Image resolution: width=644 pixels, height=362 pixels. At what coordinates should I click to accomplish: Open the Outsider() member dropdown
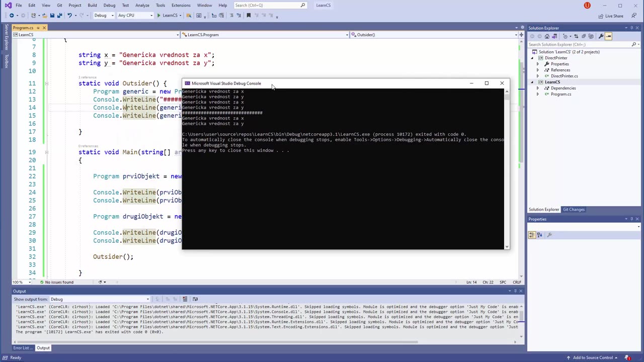[434, 35]
